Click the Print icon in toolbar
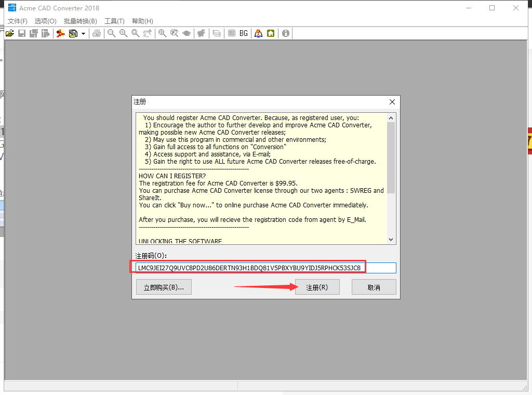Screen dimensions: 532x395 click(x=97, y=33)
